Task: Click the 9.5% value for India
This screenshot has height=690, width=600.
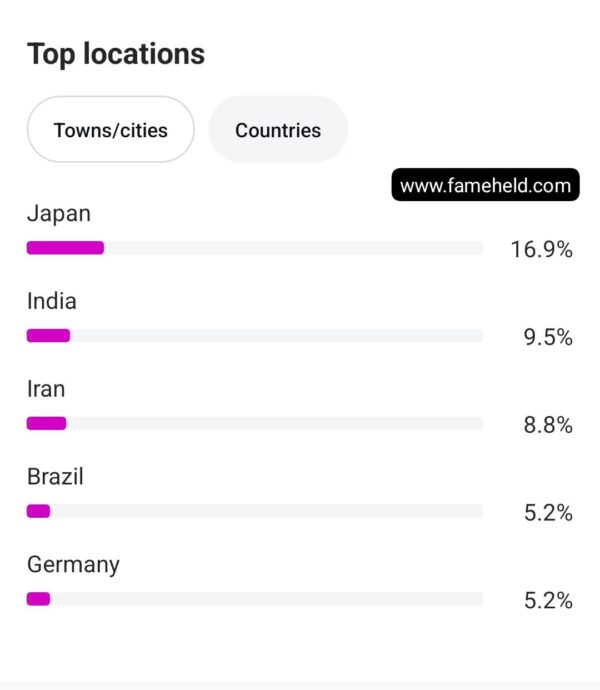Action: [548, 338]
